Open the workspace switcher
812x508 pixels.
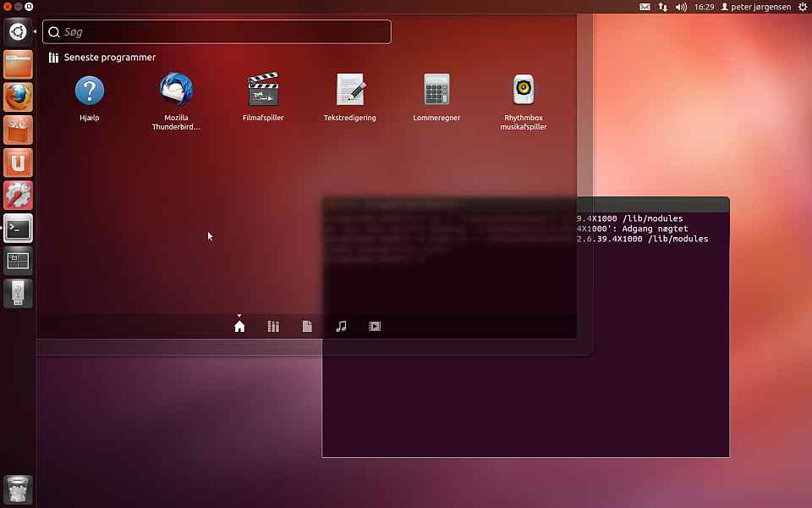[x=19, y=261]
